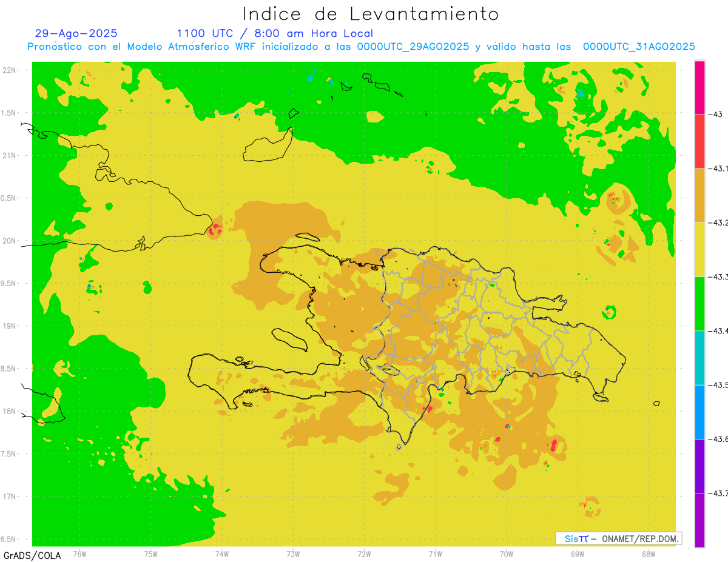Click the '-43.5' legend value
The image size is (728, 562).
718,385
